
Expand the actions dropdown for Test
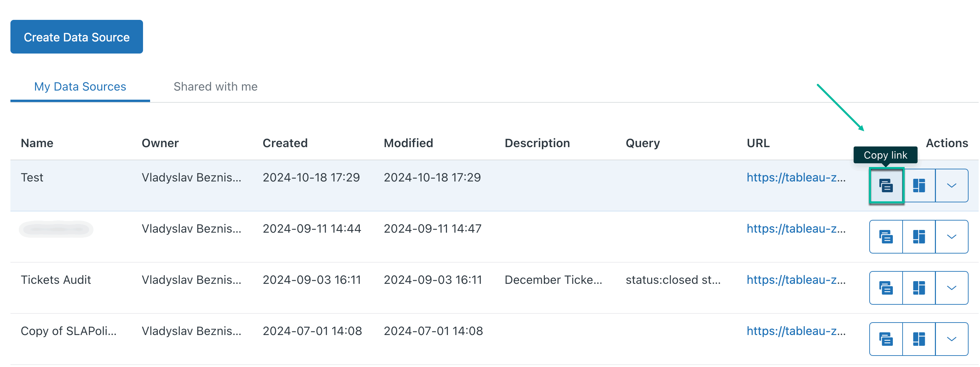pos(951,186)
